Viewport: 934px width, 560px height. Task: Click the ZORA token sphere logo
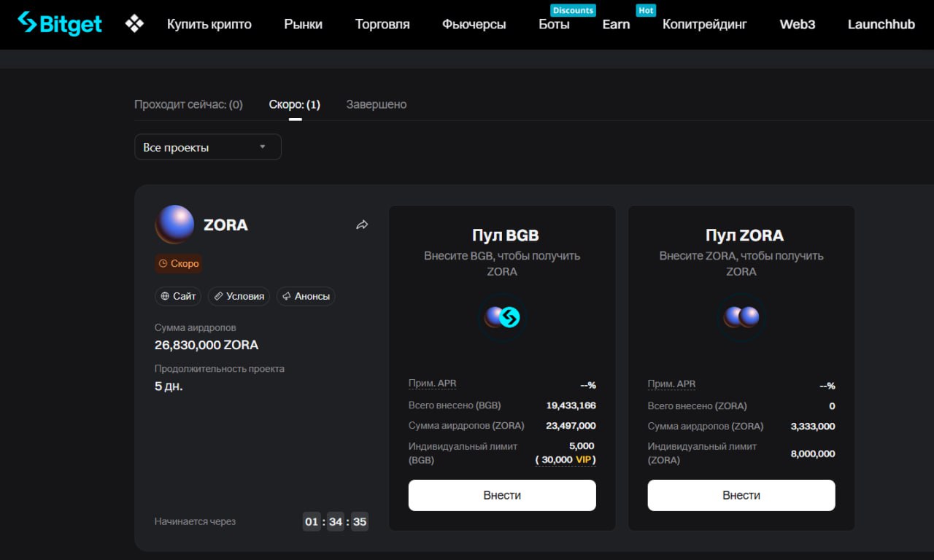(174, 224)
